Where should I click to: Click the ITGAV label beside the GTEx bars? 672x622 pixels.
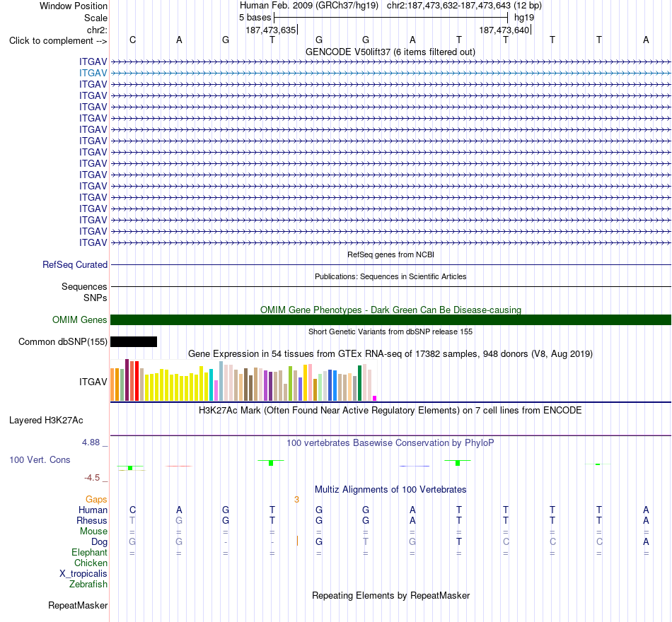pyautogui.click(x=93, y=382)
